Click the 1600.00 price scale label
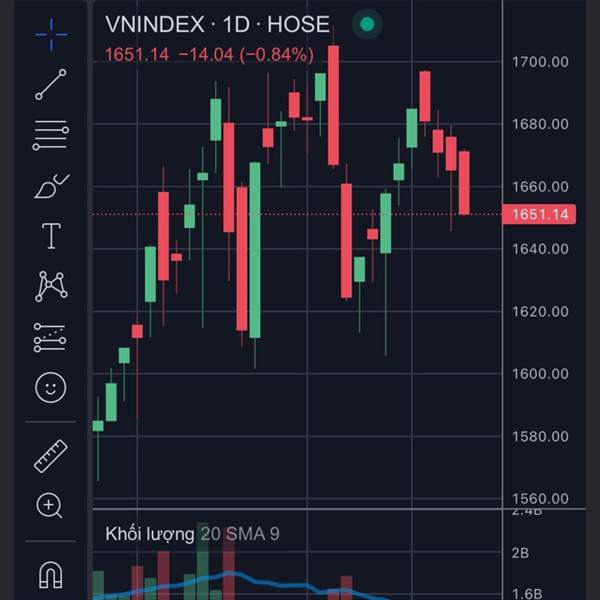The width and height of the screenshot is (600, 600). [539, 374]
